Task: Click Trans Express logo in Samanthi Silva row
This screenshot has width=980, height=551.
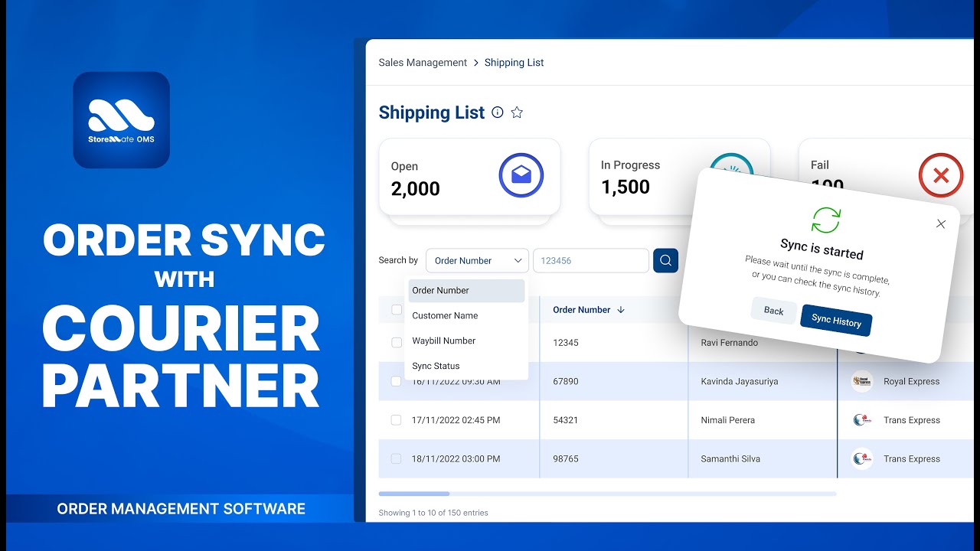Action: 862,459
